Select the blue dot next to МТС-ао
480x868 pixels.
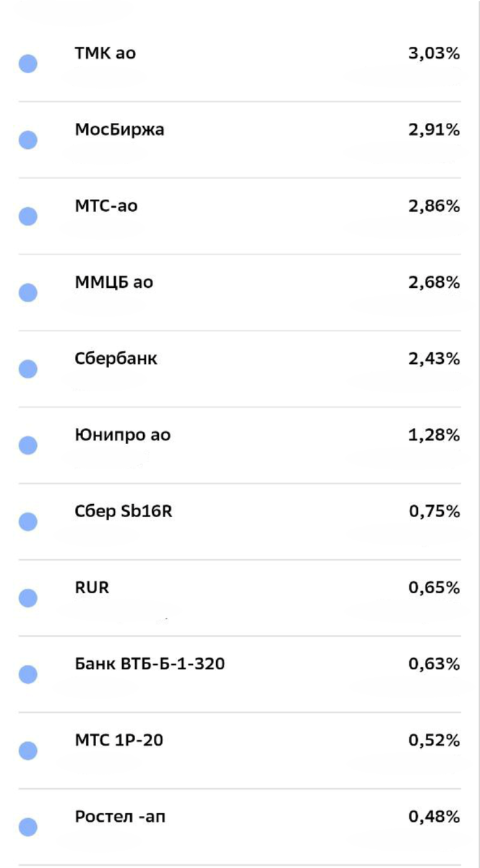tap(27, 216)
